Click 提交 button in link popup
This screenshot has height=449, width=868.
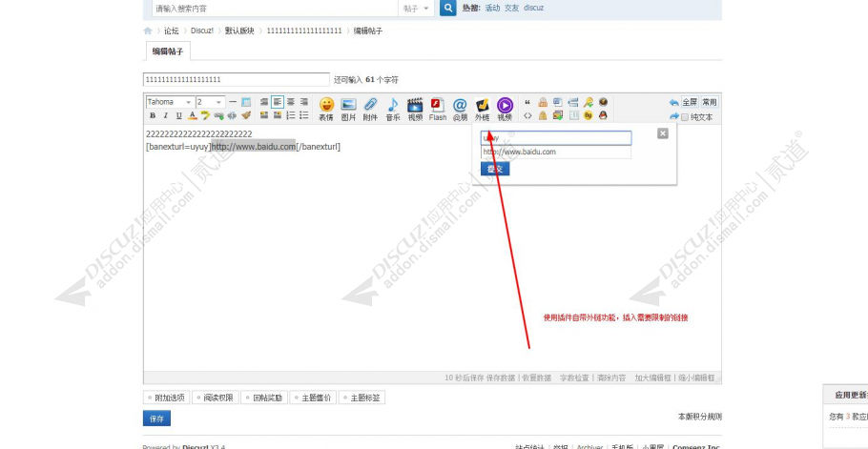pos(495,169)
